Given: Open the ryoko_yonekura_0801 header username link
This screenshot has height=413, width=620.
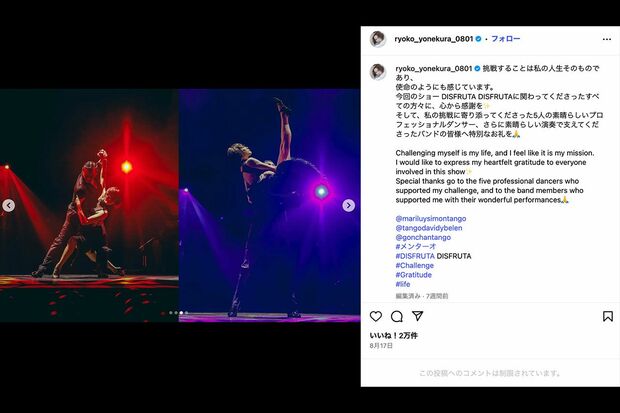Looking at the screenshot, I should [x=434, y=39].
